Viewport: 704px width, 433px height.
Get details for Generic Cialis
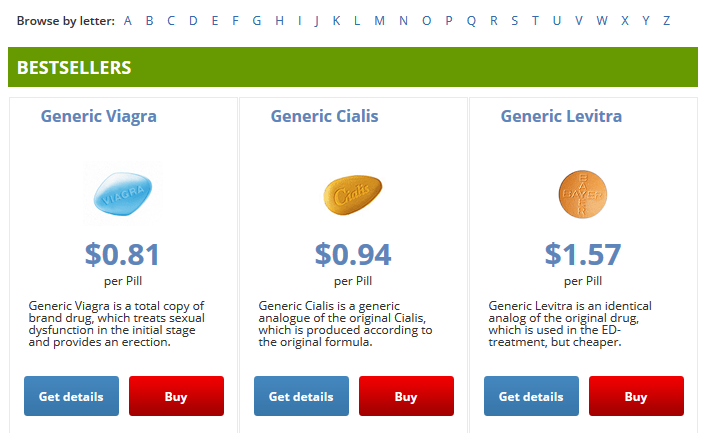coord(301,396)
